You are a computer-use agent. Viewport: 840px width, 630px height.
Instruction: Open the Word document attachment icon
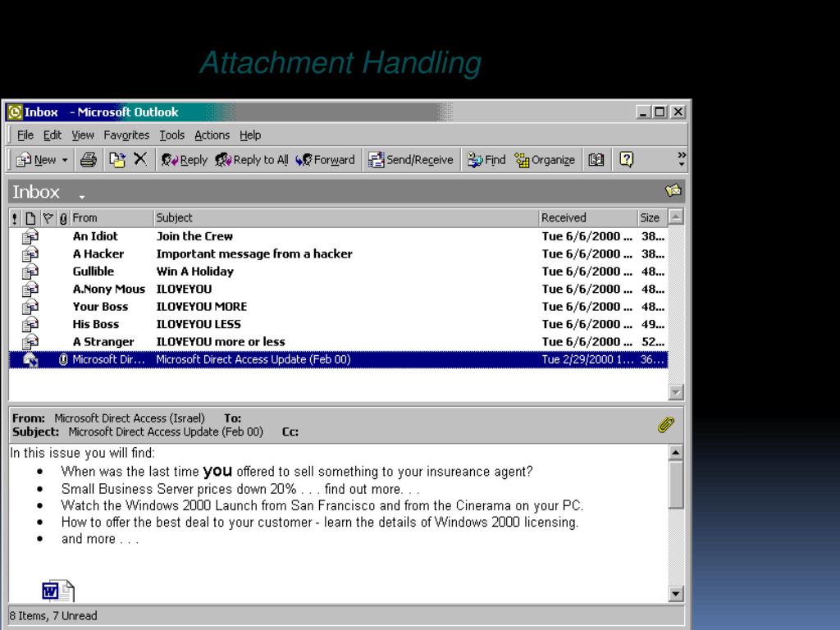pos(58,591)
